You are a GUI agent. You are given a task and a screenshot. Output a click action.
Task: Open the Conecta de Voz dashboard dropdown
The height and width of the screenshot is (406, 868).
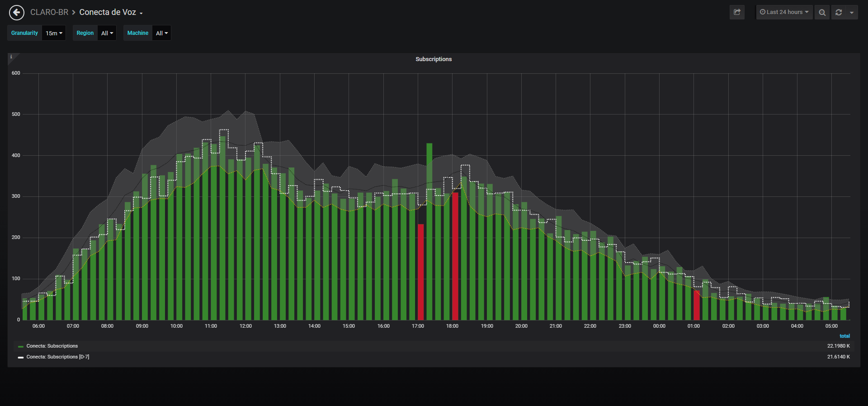[111, 12]
